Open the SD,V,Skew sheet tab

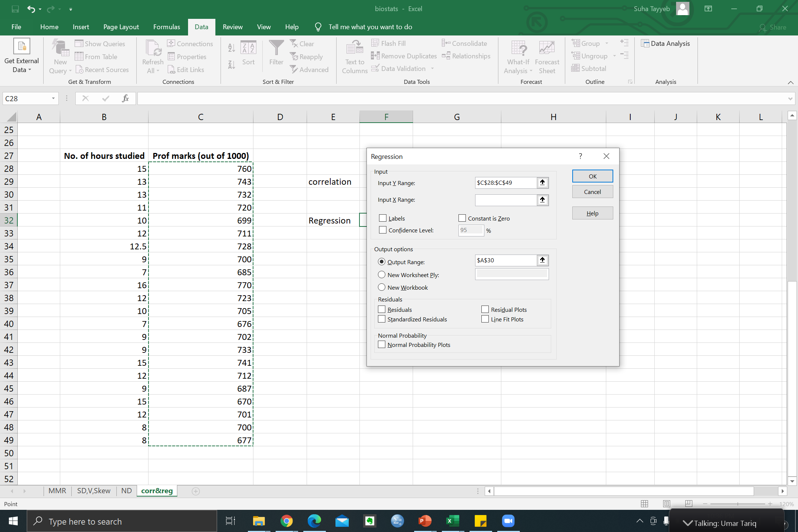point(93,491)
